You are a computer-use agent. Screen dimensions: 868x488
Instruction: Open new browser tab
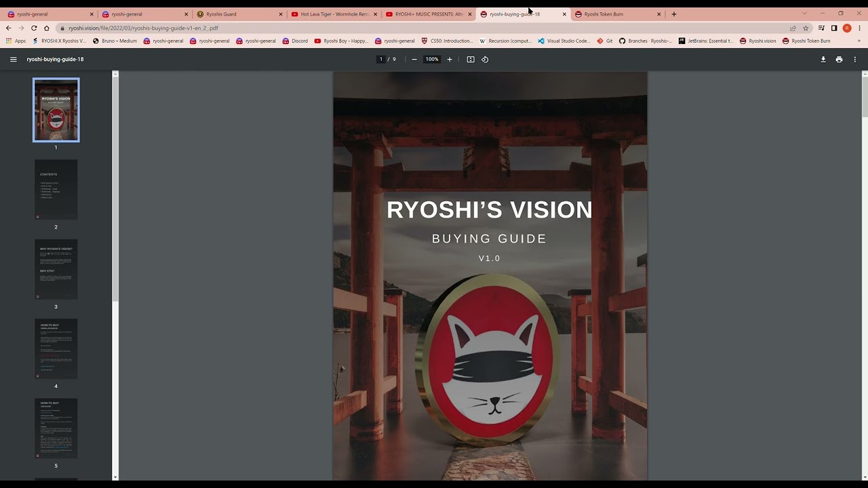point(673,14)
